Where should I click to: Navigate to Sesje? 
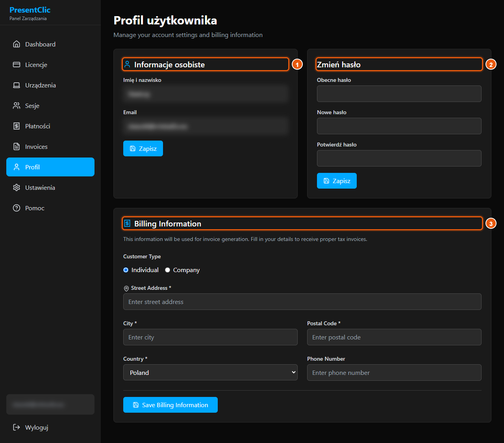point(50,106)
